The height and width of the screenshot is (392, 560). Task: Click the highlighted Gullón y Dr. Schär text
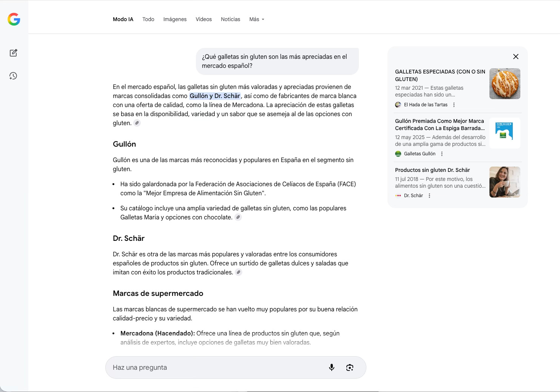coord(215,96)
